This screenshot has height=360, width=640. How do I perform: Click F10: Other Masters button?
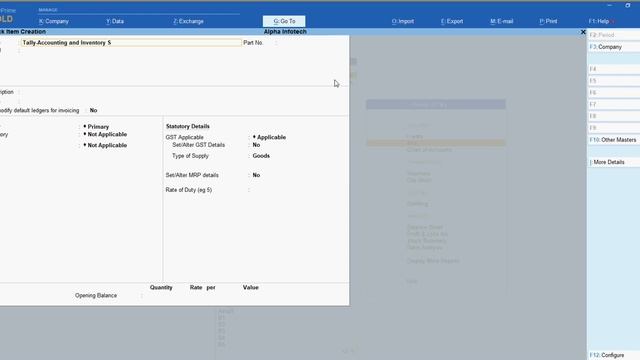coord(613,140)
